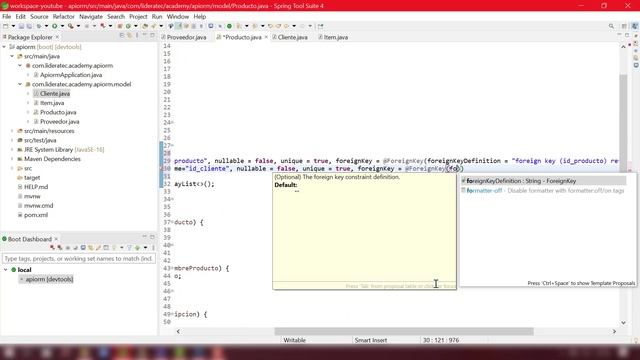Open console icon in Boot Dashboard toolbar
Screen dimensions: 640x360
point(83,248)
